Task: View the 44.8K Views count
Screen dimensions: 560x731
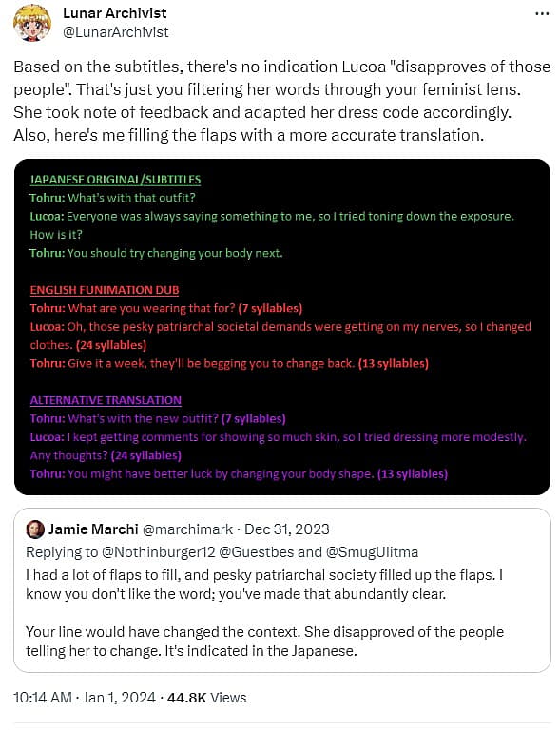Action: pos(206,698)
